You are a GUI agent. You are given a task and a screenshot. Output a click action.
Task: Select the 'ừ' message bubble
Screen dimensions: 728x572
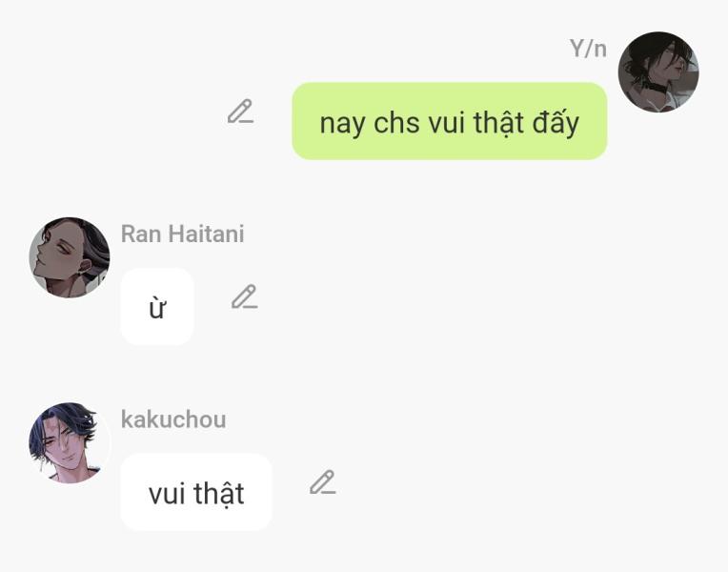[157, 307]
